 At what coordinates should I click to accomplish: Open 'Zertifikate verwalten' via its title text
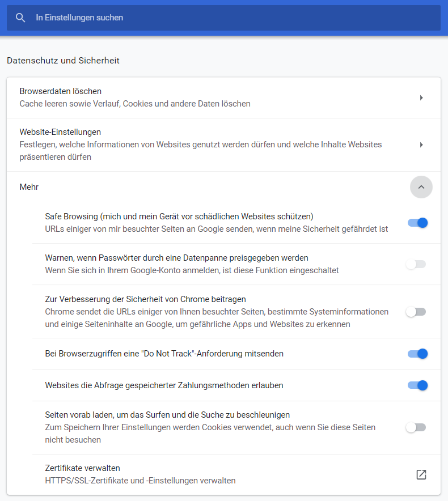pos(82,468)
